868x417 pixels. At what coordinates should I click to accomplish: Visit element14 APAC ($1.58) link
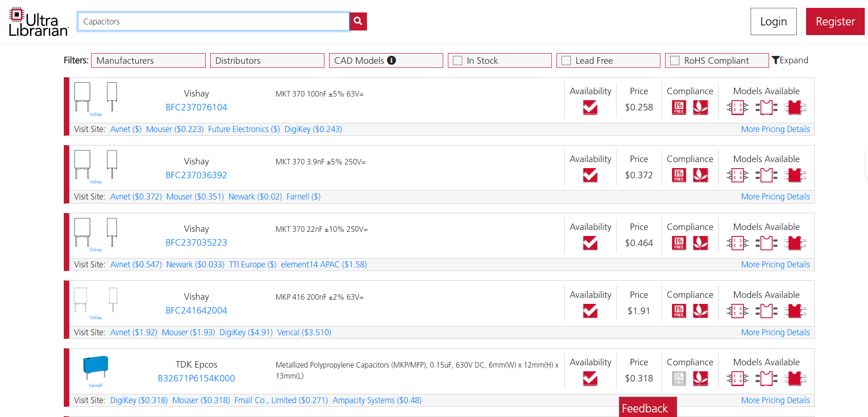pyautogui.click(x=324, y=265)
